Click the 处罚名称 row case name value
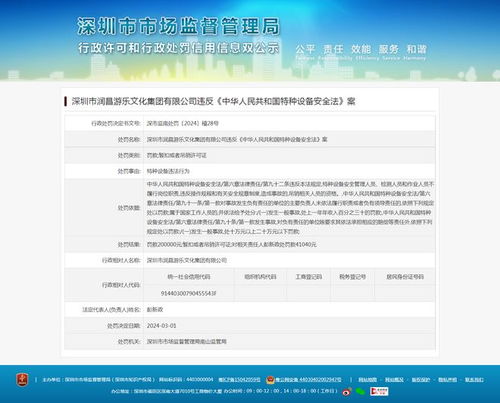500x403 pixels. 237,139
